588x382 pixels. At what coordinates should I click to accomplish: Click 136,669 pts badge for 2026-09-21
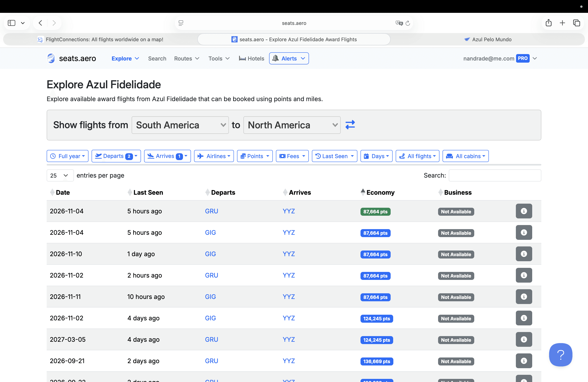click(376, 361)
